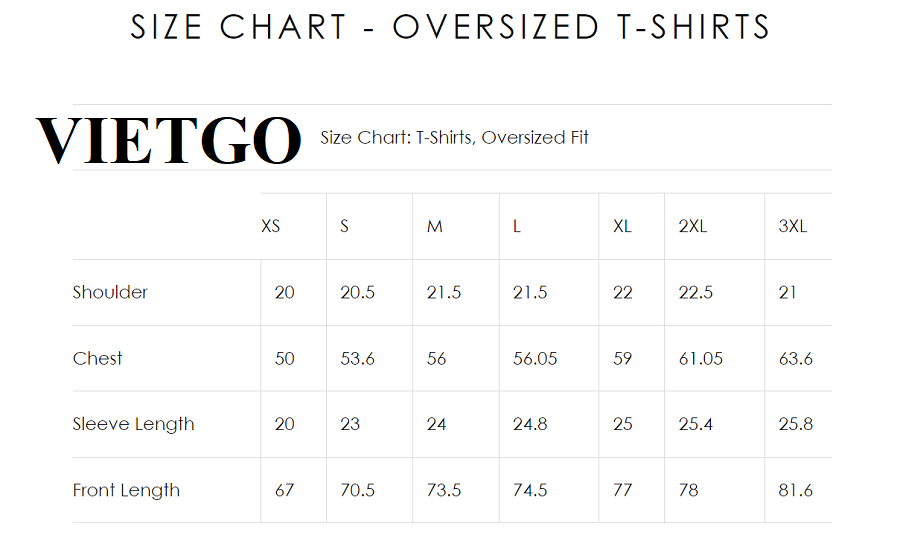Click front length value 81.6
The width and height of the screenshot is (900, 535).
(x=796, y=490)
